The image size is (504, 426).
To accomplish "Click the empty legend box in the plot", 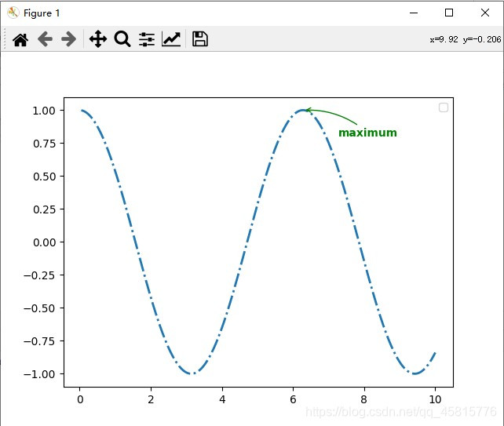I will point(444,107).
